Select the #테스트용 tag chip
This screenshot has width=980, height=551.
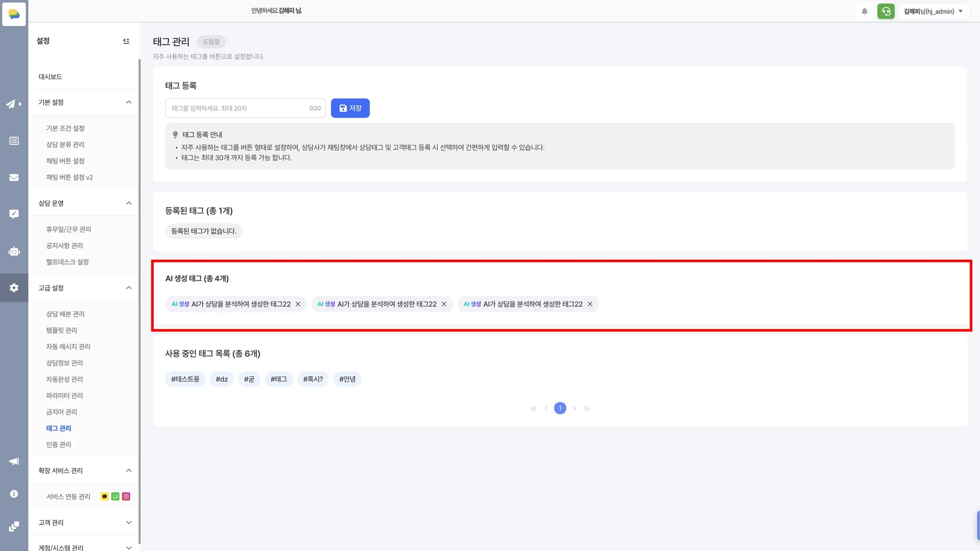click(x=185, y=379)
